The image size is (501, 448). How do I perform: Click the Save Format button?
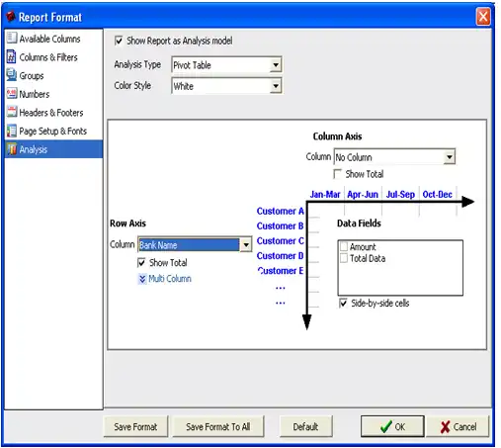(135, 427)
